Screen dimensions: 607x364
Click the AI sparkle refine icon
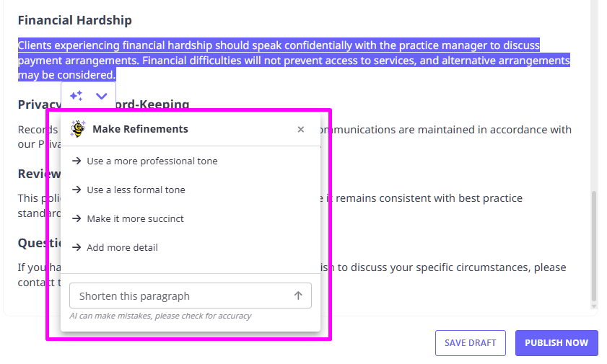click(76, 96)
